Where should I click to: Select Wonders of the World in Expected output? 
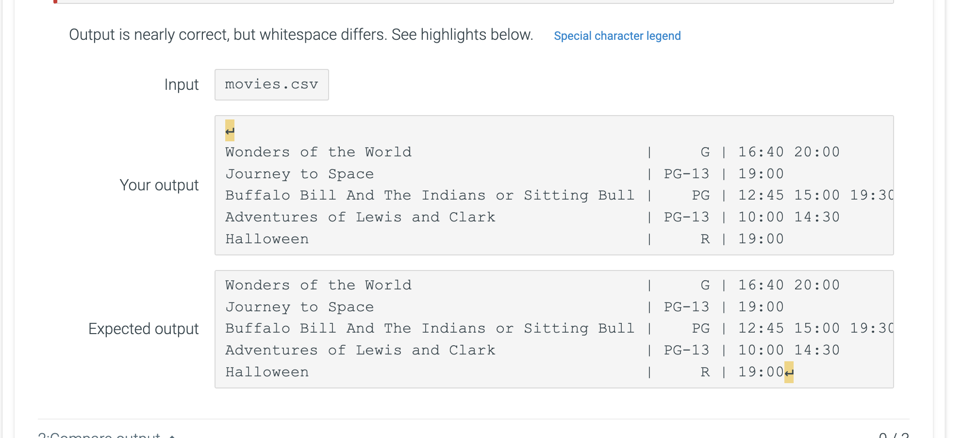tap(318, 285)
